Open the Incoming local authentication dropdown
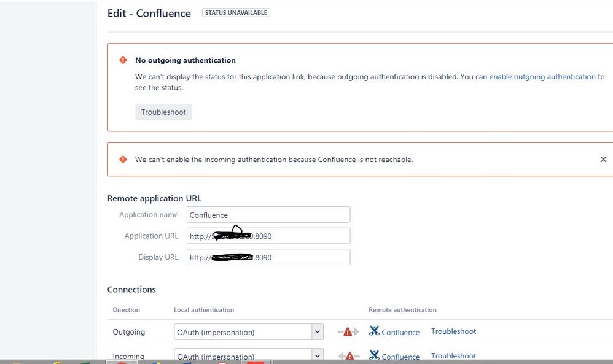The height and width of the screenshot is (364, 613). [x=249, y=355]
